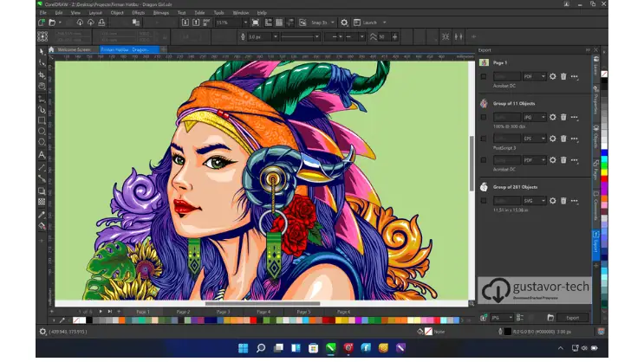Click the Import icon in toolbar
The image size is (644, 362).
tap(185, 23)
